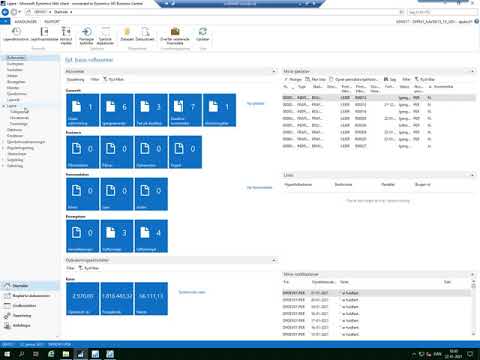This screenshot has width=480, height=360.
Task: Open the bottom-row blue tile showing number 4
Action: (x=151, y=236)
